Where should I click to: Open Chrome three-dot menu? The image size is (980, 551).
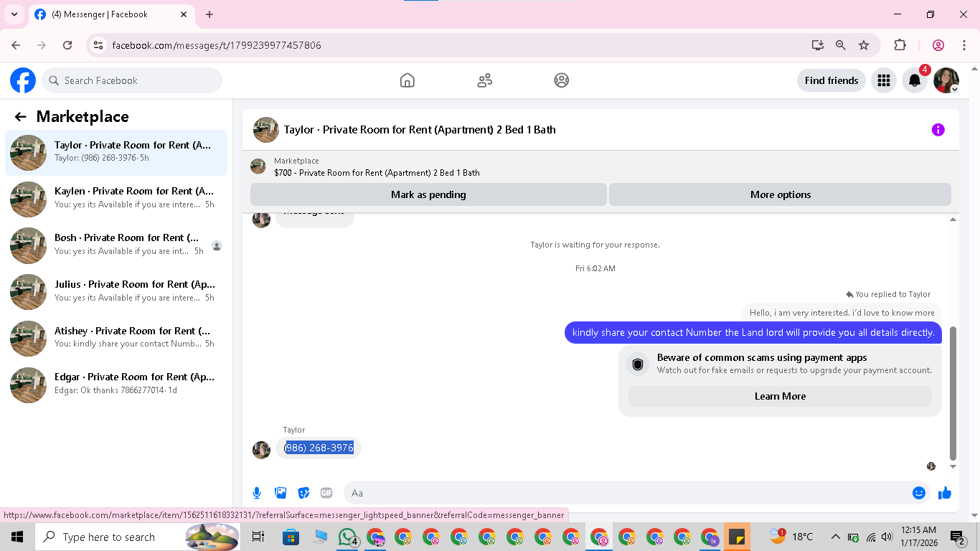[x=963, y=45]
